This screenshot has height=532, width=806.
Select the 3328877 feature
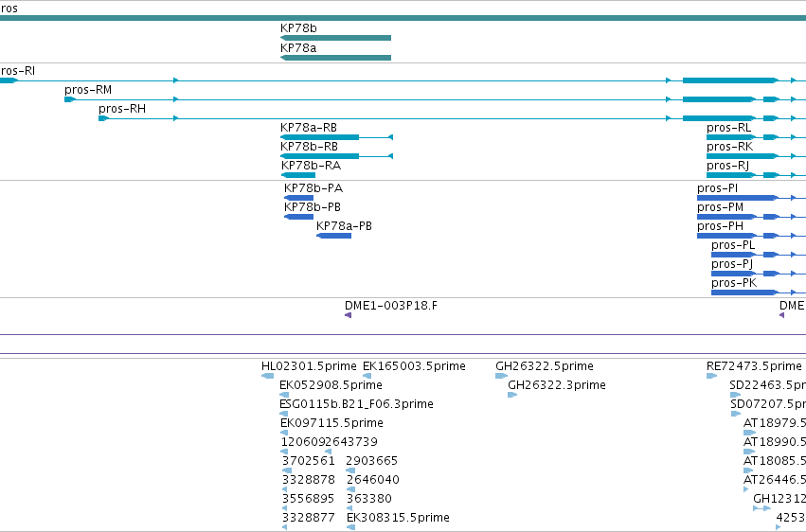pyautogui.click(x=285, y=528)
